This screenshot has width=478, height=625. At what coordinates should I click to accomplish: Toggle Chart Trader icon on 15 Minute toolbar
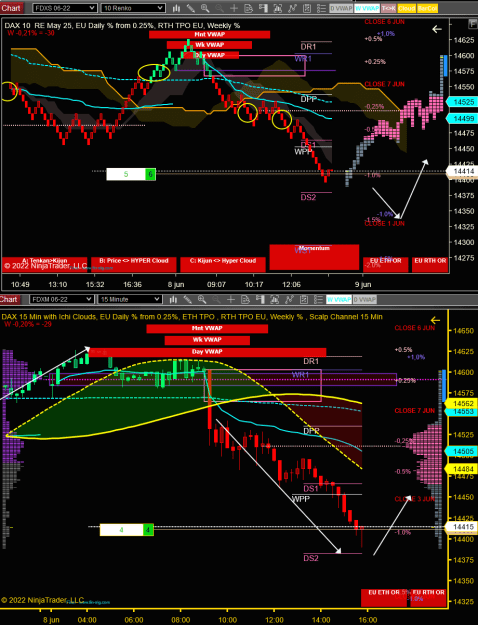coord(260,299)
